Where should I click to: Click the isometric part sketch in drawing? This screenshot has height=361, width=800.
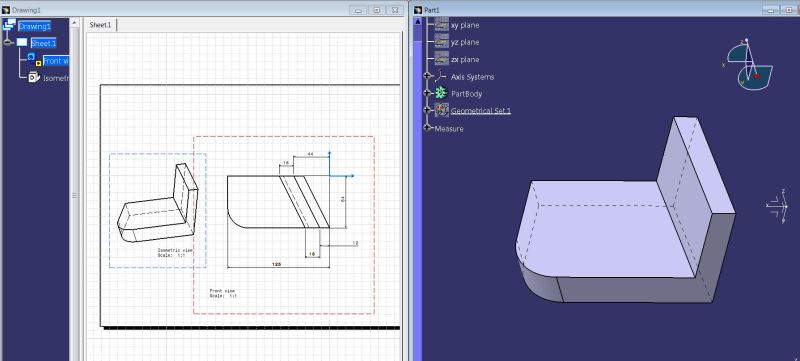click(x=157, y=203)
